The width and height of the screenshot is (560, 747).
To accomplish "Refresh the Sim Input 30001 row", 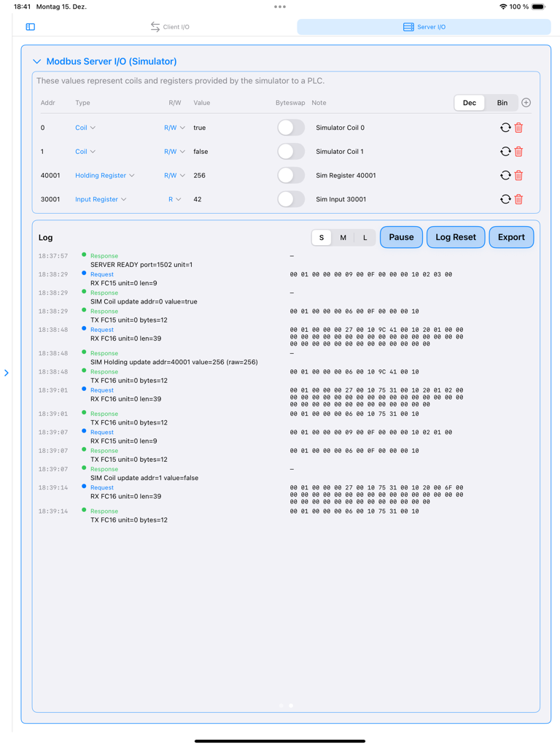I will click(505, 199).
